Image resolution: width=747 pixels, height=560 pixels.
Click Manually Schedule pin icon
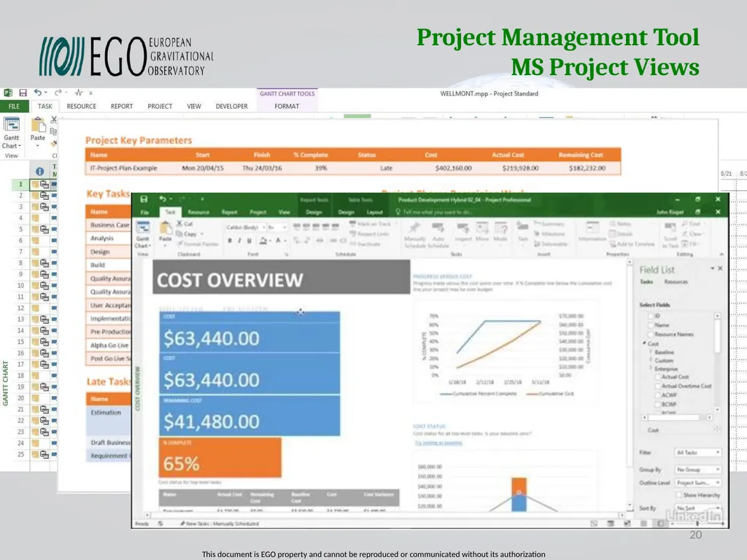click(x=414, y=228)
